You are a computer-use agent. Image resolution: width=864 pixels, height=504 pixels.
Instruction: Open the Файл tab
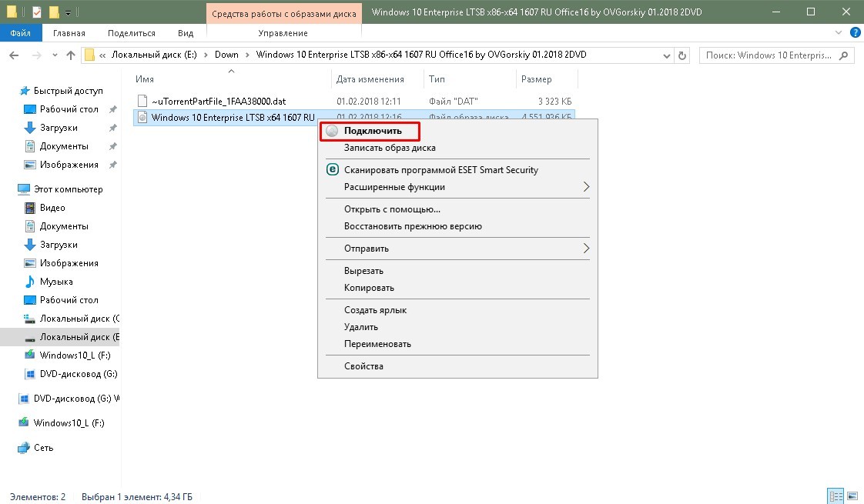[20, 33]
